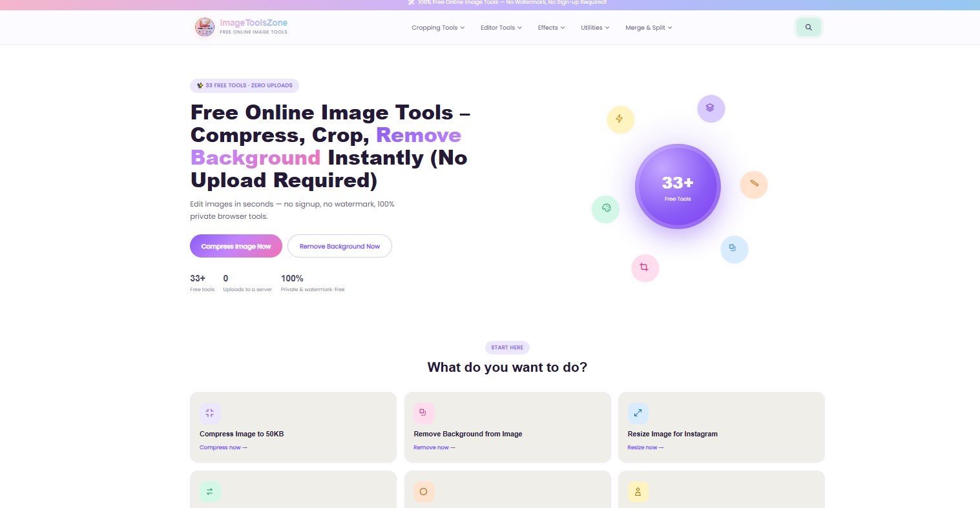Click the FREE ONLINE IMAGE TOOLS tagline
Image resolution: width=980 pixels, height=508 pixels.
point(253,32)
